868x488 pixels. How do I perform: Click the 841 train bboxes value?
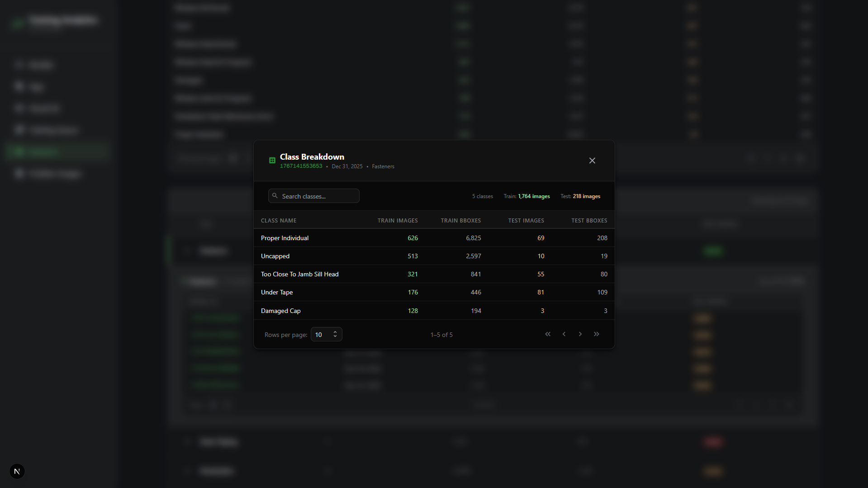click(x=476, y=274)
